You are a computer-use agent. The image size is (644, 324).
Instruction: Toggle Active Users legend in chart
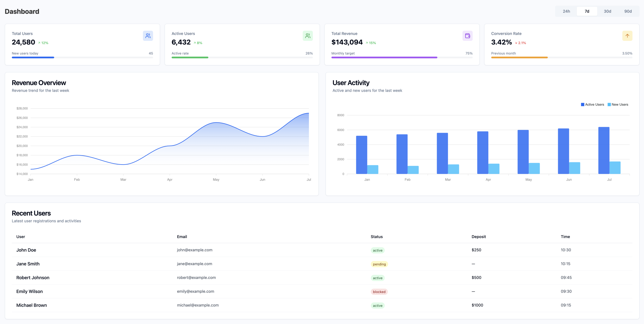pos(592,105)
